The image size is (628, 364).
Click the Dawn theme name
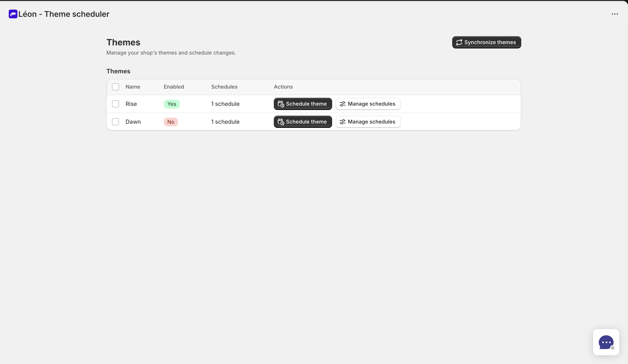pos(133,122)
